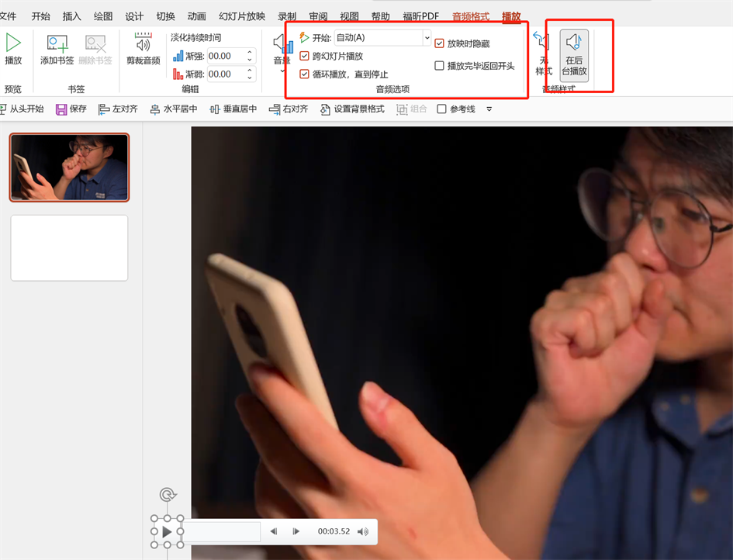
Task: Click the skip forward audio button
Action: [296, 531]
